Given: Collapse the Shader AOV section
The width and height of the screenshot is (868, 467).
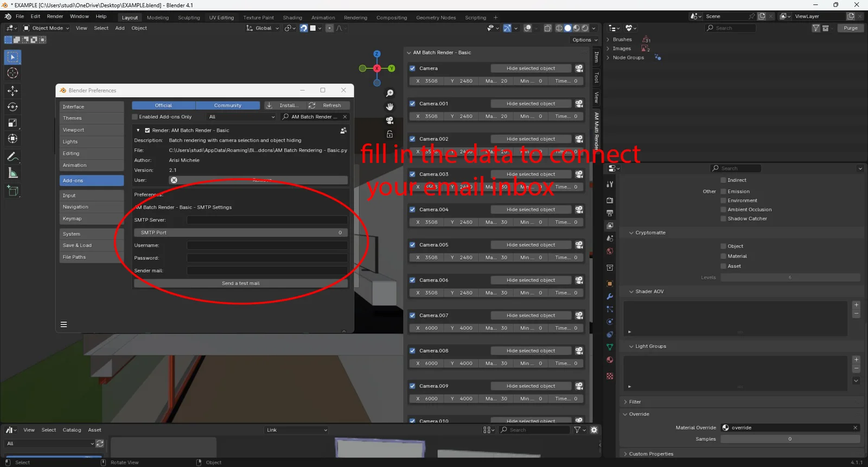Looking at the screenshot, I should [x=631, y=292].
